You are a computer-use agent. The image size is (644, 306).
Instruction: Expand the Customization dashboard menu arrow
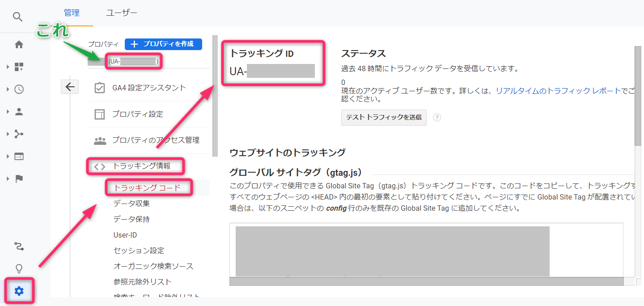coord(8,67)
